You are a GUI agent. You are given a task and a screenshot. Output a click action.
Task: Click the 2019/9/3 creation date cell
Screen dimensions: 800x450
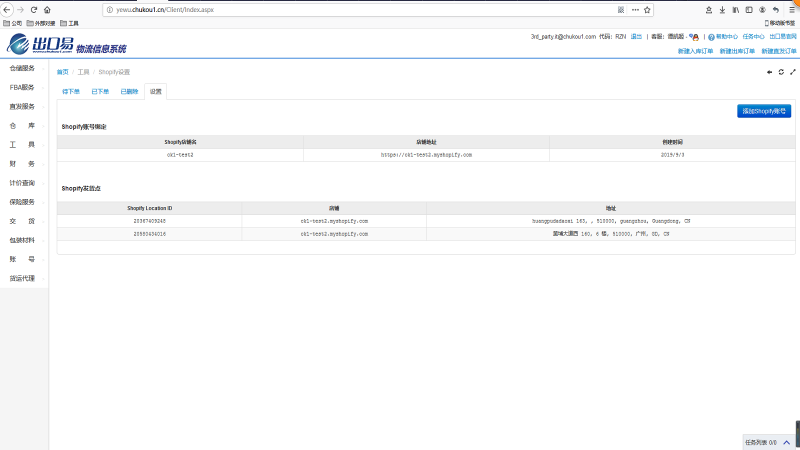point(672,155)
